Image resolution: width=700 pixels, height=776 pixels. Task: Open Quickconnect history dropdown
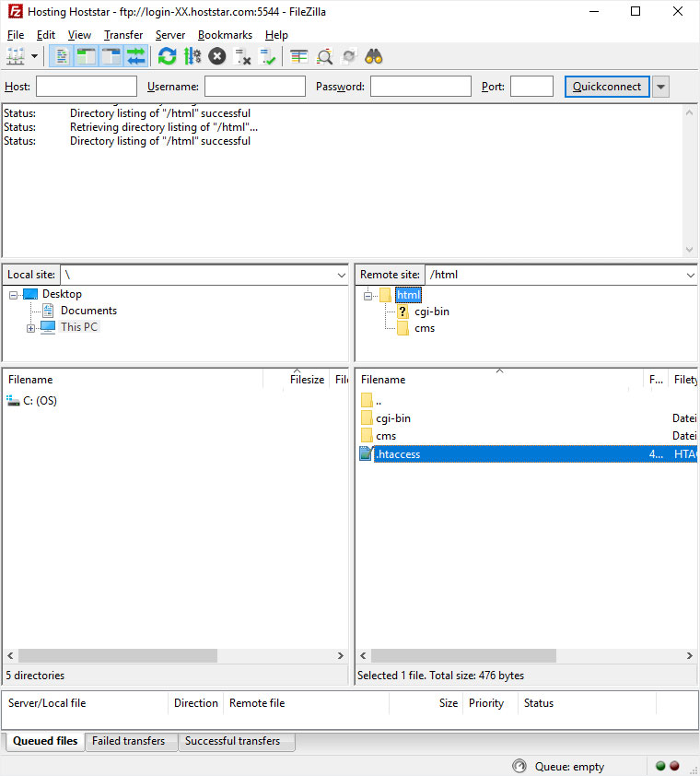point(661,87)
